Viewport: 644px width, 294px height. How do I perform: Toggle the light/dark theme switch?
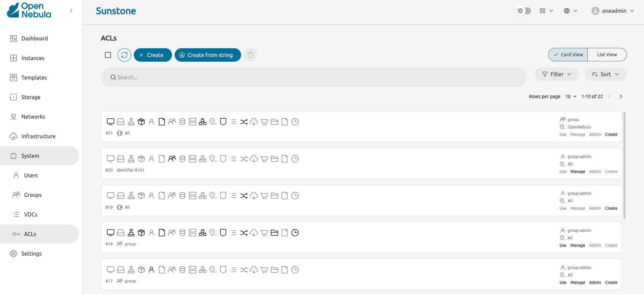click(x=524, y=11)
